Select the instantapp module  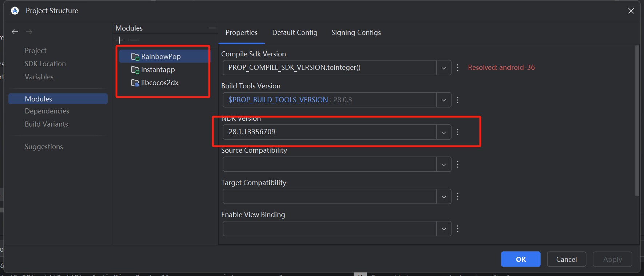(x=158, y=70)
